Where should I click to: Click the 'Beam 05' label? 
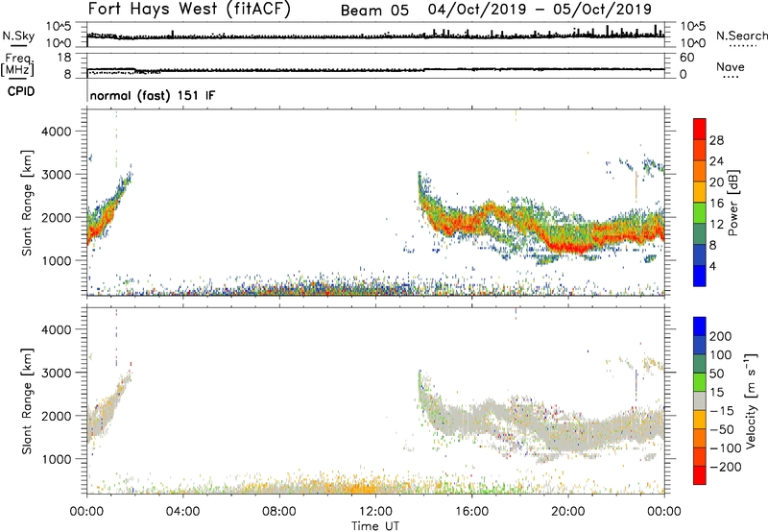pos(374,11)
